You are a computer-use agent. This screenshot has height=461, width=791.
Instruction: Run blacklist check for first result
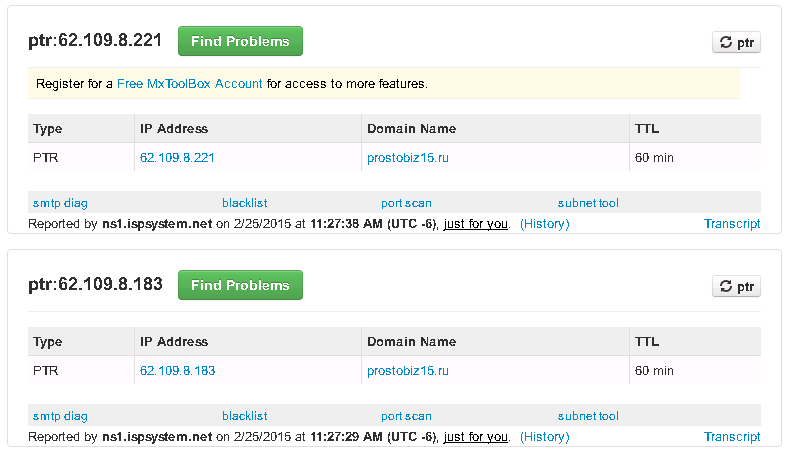245,203
